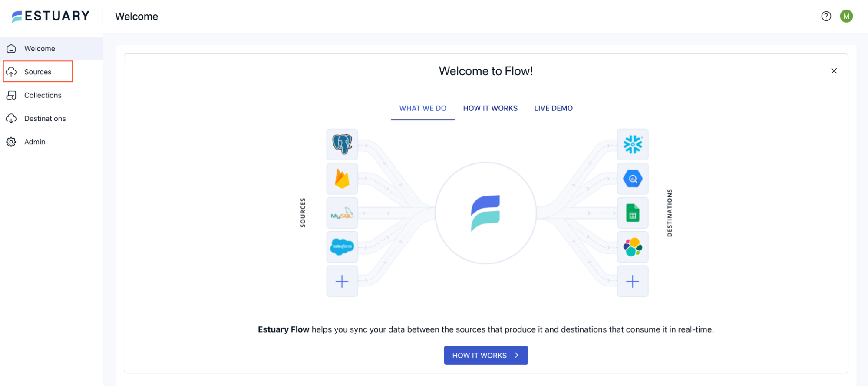Click the Sources cloud upload icon
Viewport: 868px width, 386px height.
pos(11,72)
